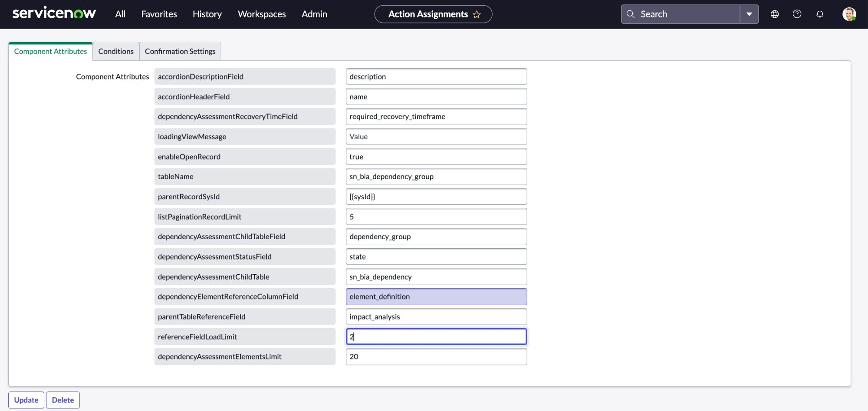This screenshot has height=411, width=868.
Task: Click the listPaginationRecordLimit name cell
Action: [x=245, y=216]
